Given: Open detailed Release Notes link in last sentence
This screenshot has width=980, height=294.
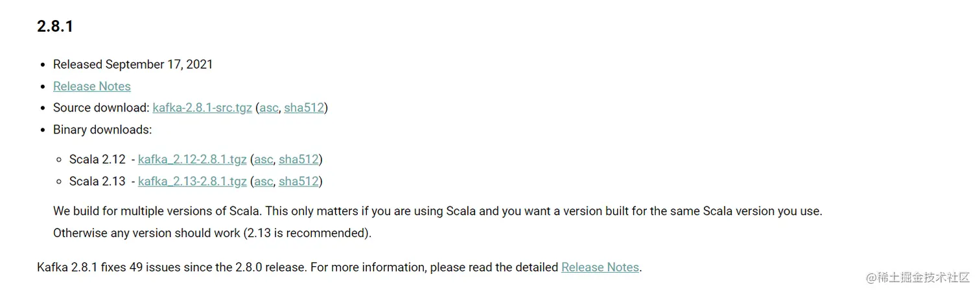Looking at the screenshot, I should click(x=600, y=267).
